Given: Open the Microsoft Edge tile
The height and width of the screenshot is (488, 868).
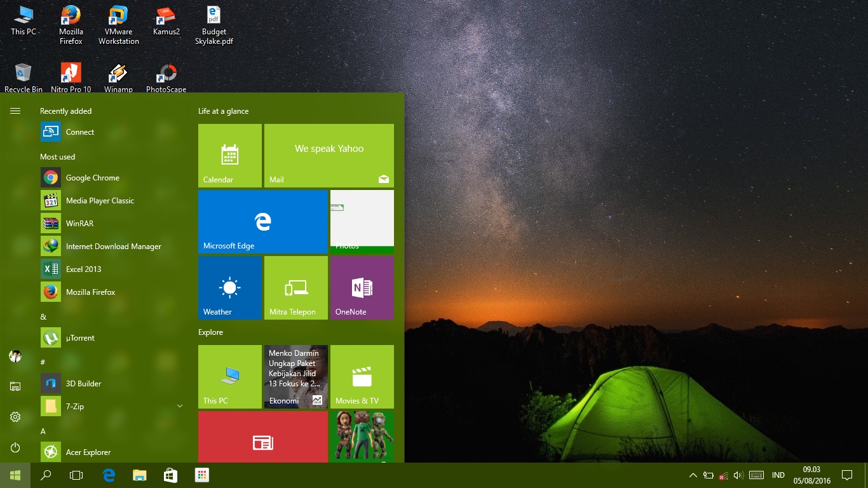Looking at the screenshot, I should (x=262, y=221).
